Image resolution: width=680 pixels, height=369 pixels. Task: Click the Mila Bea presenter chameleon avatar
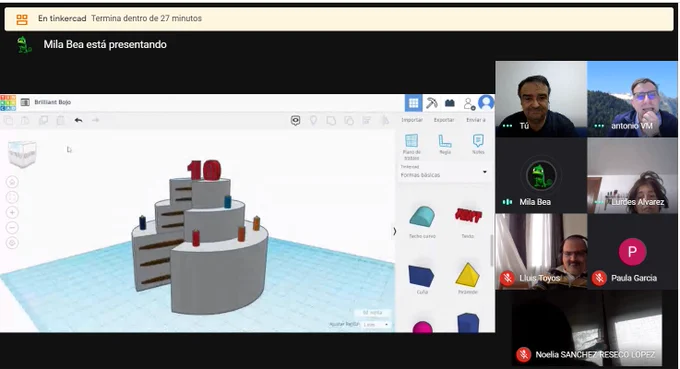(x=24, y=45)
